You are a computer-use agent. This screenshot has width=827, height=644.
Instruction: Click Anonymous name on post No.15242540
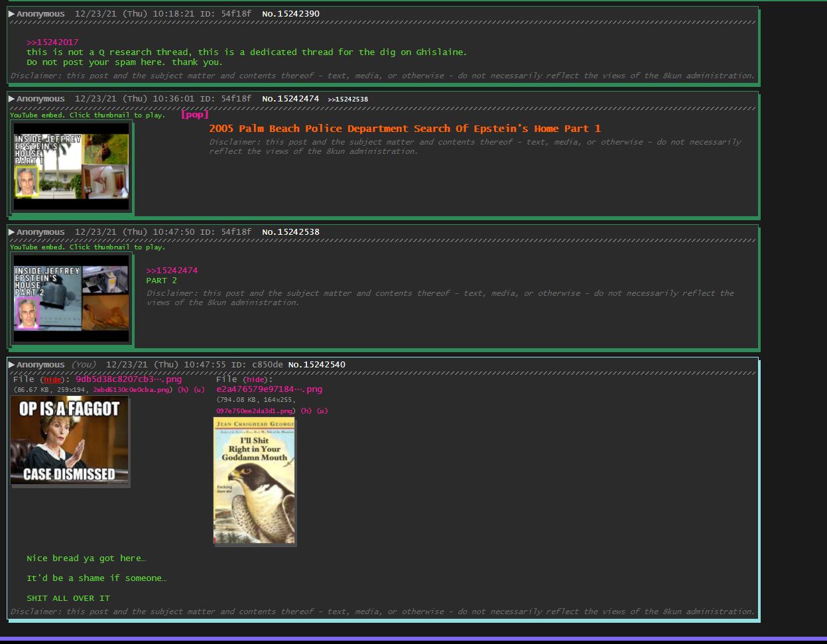40,365
